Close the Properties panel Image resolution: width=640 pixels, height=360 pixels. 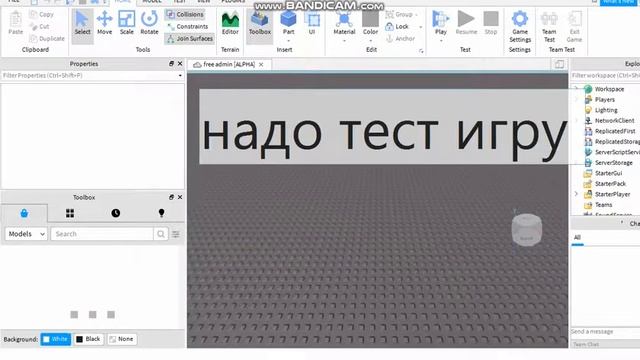180,64
